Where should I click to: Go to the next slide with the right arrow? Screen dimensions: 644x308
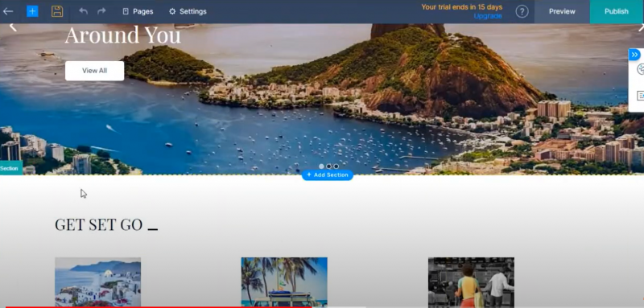pyautogui.click(x=641, y=27)
